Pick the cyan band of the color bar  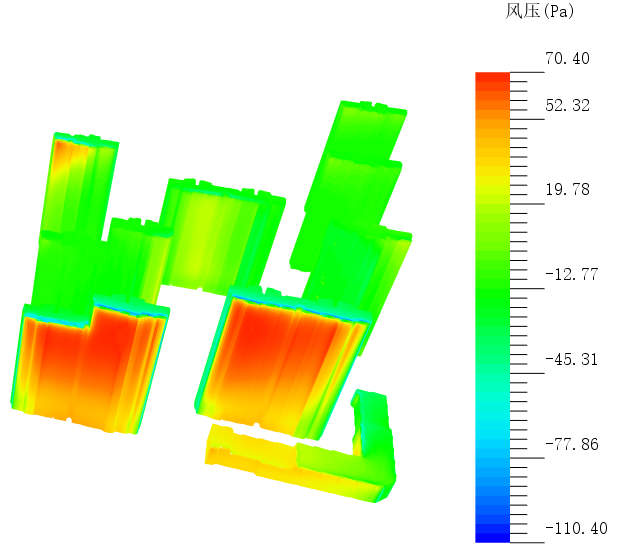pos(492,435)
